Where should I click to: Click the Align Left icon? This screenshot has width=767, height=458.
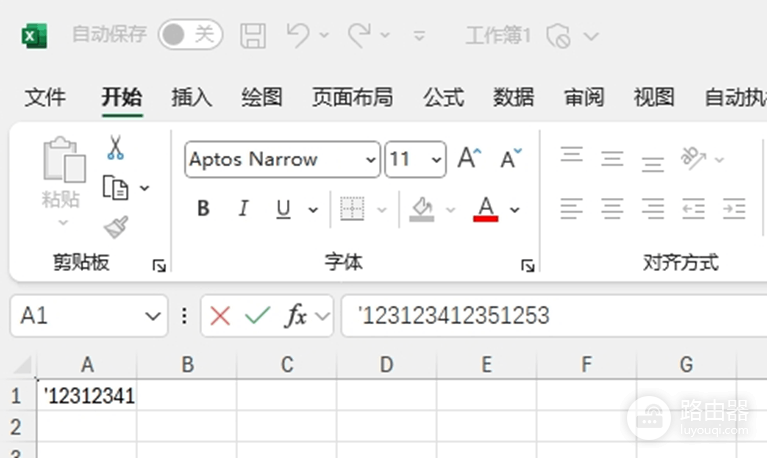click(x=572, y=209)
